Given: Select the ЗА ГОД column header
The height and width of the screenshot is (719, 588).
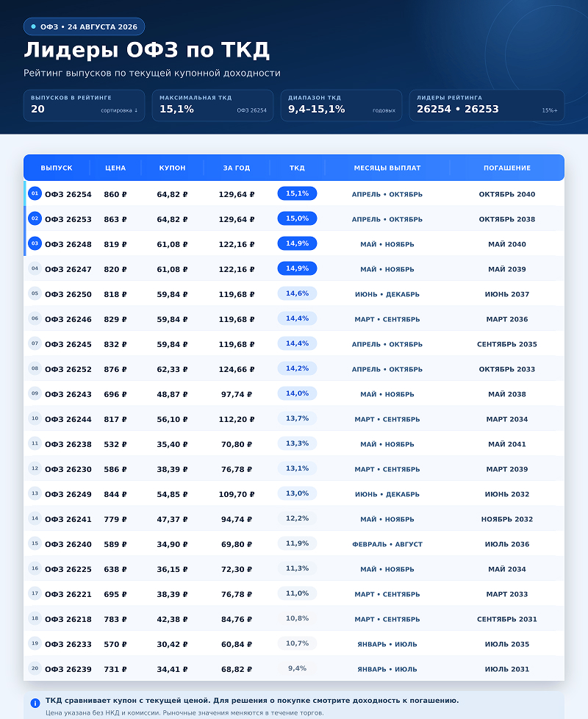Looking at the screenshot, I should [x=237, y=168].
